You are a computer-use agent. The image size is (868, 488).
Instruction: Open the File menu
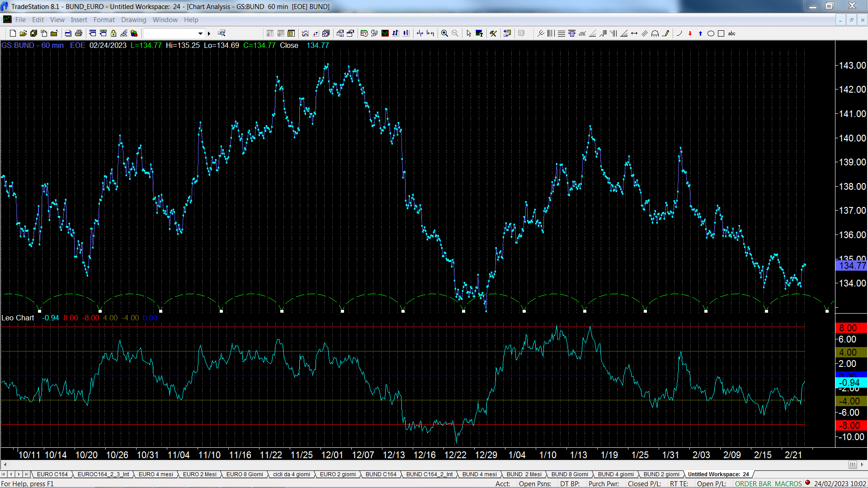[20, 20]
